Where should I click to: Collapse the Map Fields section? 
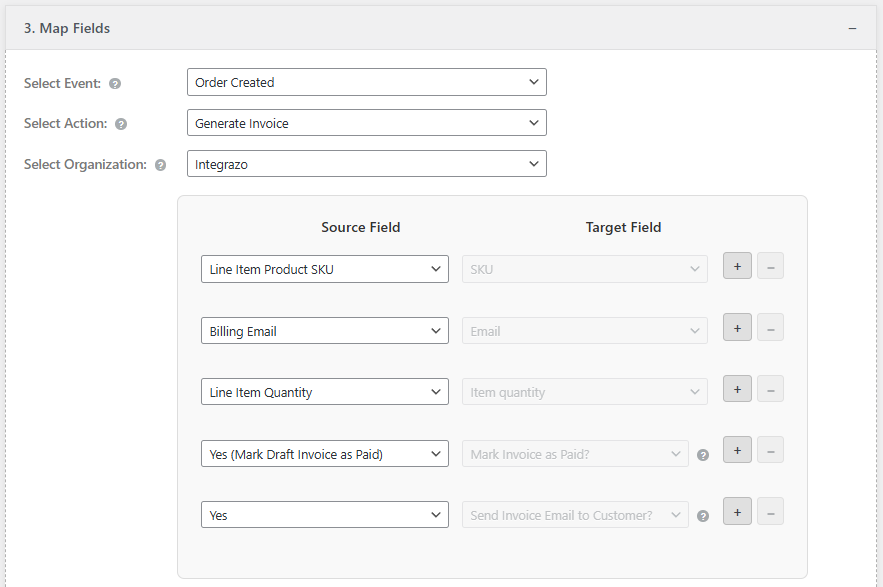(x=852, y=29)
